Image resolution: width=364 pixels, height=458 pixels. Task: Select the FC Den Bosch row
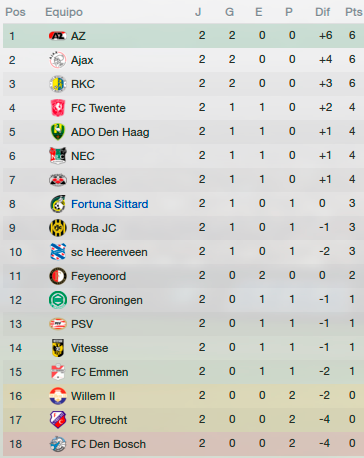tap(183, 444)
